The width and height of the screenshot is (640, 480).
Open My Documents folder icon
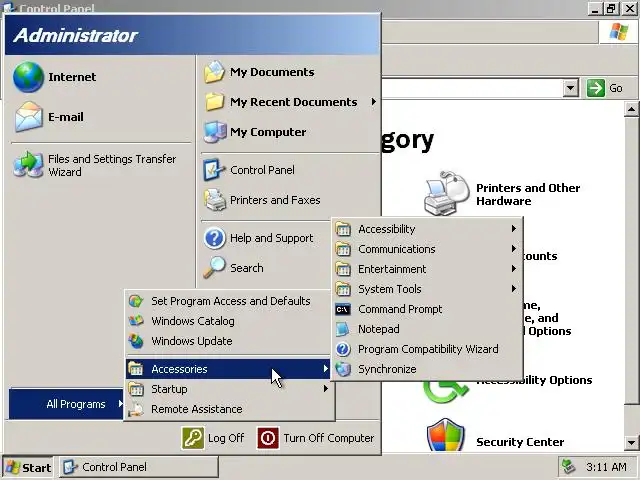[x=214, y=72]
